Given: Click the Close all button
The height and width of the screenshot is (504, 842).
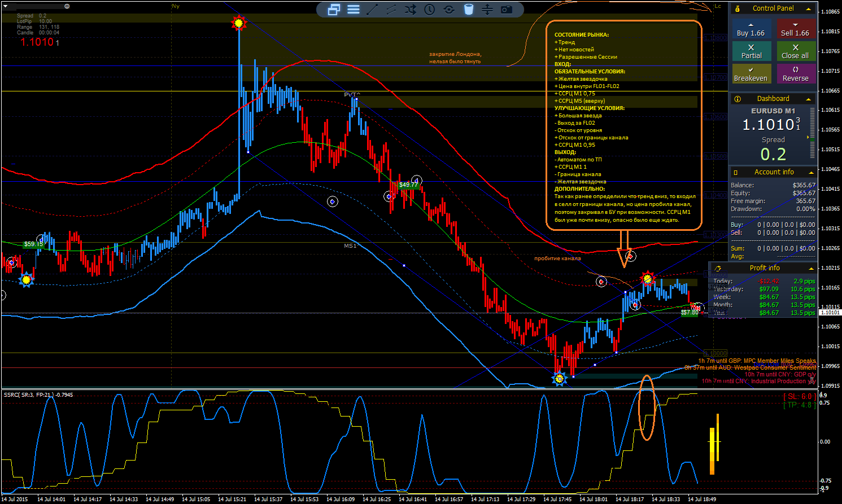Looking at the screenshot, I should pos(796,51).
